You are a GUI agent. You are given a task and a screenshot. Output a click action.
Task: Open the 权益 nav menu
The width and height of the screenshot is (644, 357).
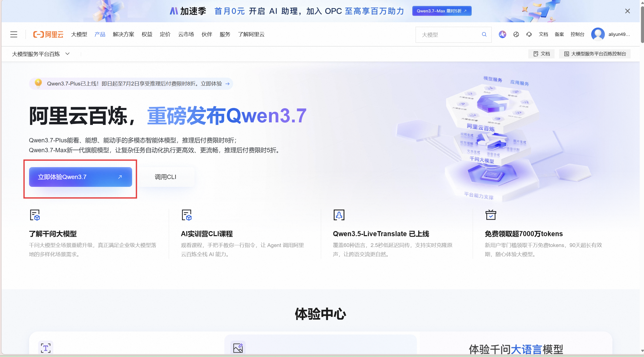(x=147, y=34)
